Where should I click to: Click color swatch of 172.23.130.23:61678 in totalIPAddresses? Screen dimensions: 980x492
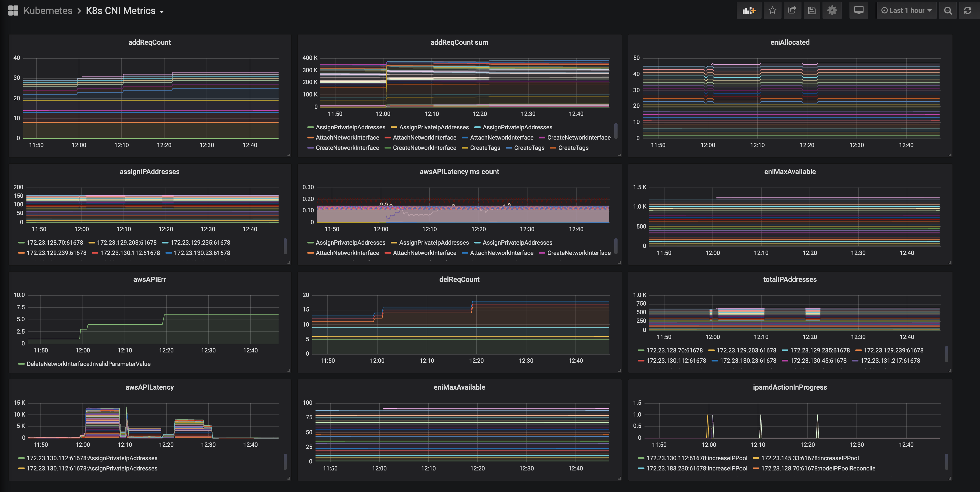pos(714,361)
